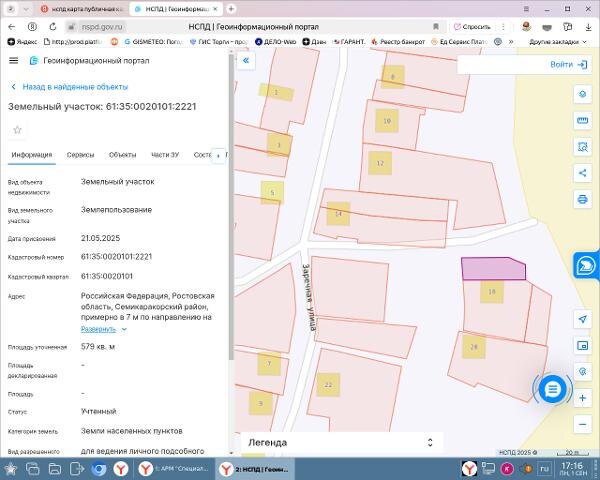Open the file manager taskbar icon
Viewport: 600px width, 480px height.
55,469
